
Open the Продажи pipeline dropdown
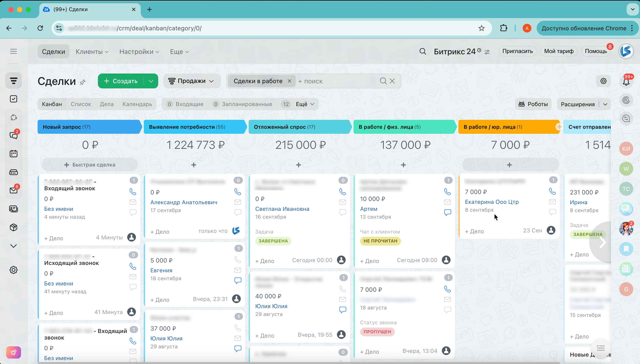pos(191,81)
